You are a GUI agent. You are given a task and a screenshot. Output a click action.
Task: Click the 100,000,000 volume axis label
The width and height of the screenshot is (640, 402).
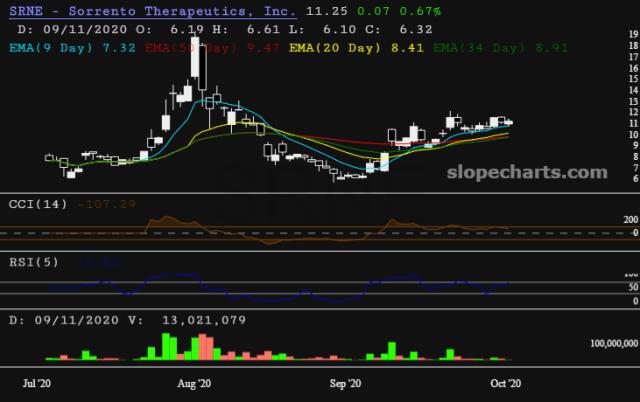614,343
